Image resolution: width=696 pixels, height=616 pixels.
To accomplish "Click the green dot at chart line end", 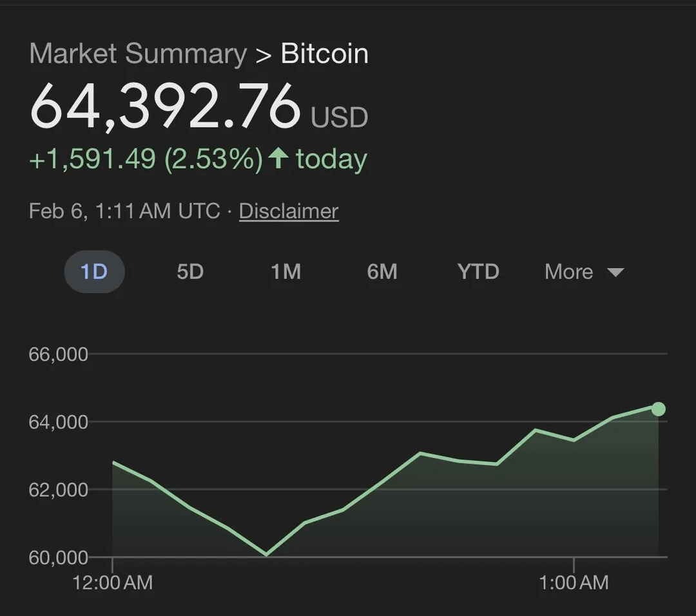I will pyautogui.click(x=658, y=409).
